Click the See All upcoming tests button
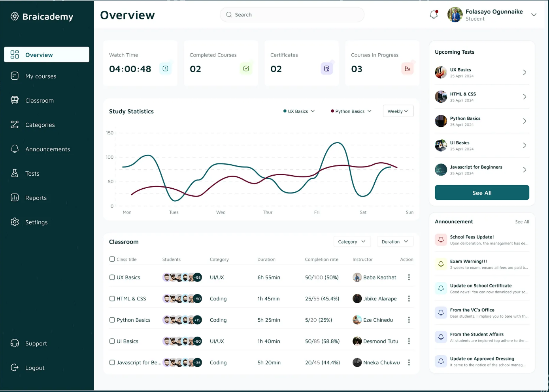 point(482,193)
